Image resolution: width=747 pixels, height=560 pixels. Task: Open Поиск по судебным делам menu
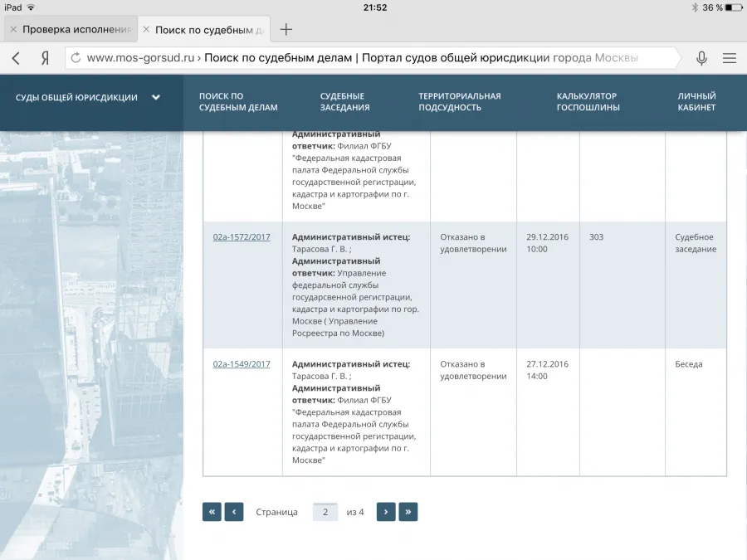(x=238, y=102)
